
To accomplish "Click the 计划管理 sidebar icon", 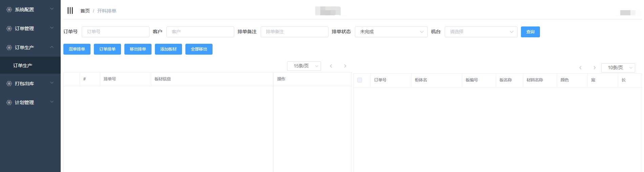I will tap(9, 102).
